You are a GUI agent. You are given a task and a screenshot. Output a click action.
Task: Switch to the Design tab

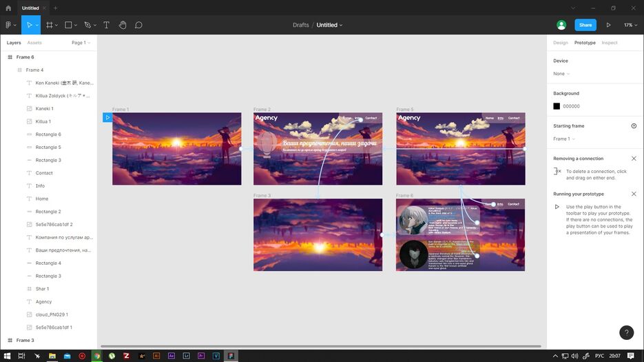pyautogui.click(x=560, y=43)
